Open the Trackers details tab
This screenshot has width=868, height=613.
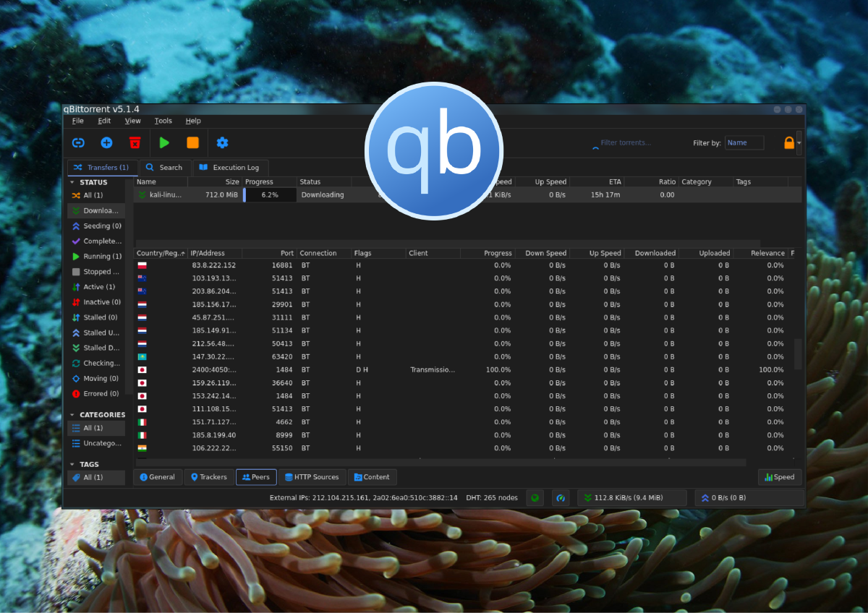tap(209, 477)
